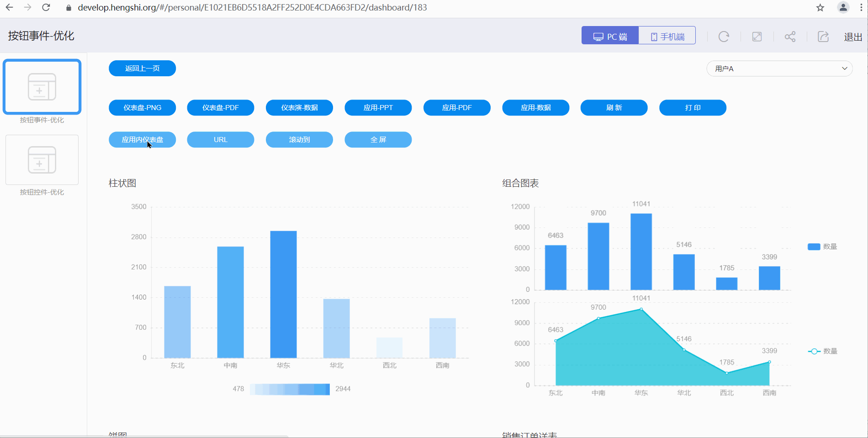Click the expand fullscreen icon in header
The width and height of the screenshot is (868, 438).
point(757,37)
